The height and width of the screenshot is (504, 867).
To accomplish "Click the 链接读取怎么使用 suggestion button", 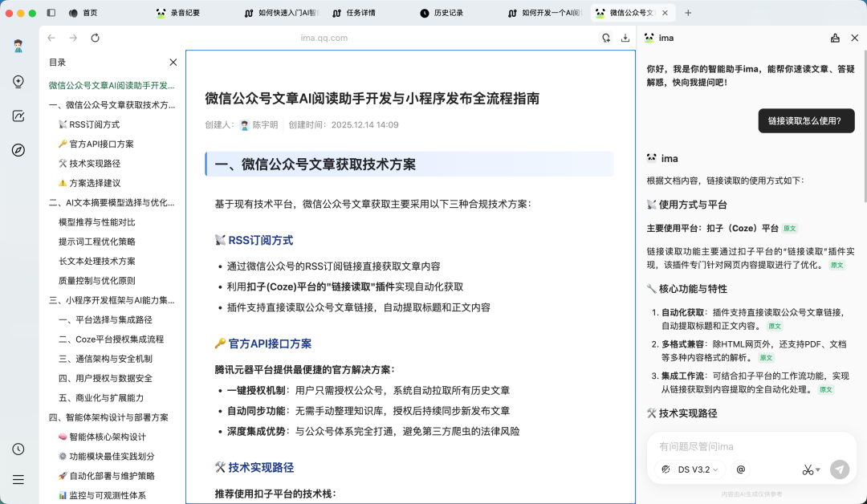I will point(806,120).
